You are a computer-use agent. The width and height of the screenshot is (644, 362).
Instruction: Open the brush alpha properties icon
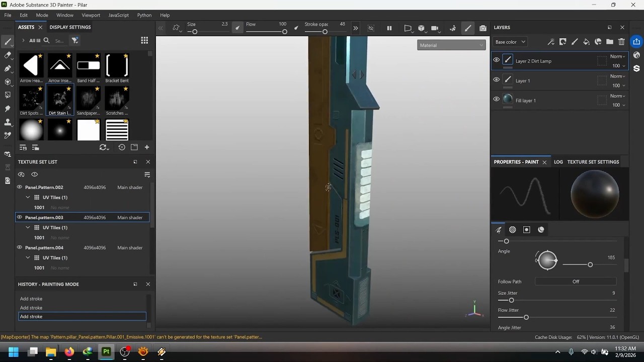coord(513,230)
